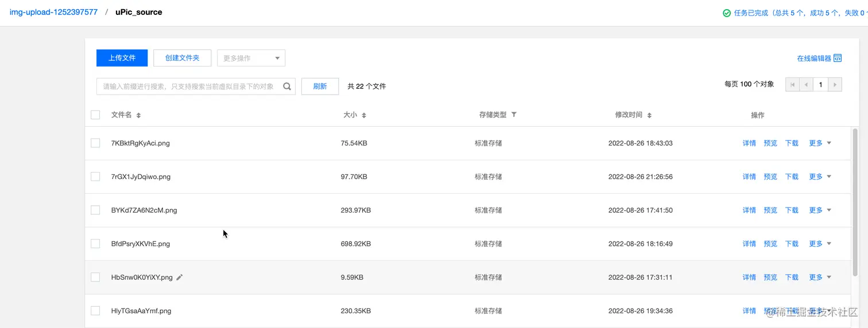Download BYKd7ZA6N2cM.png via 下载
The width and height of the screenshot is (868, 328).
click(x=792, y=210)
